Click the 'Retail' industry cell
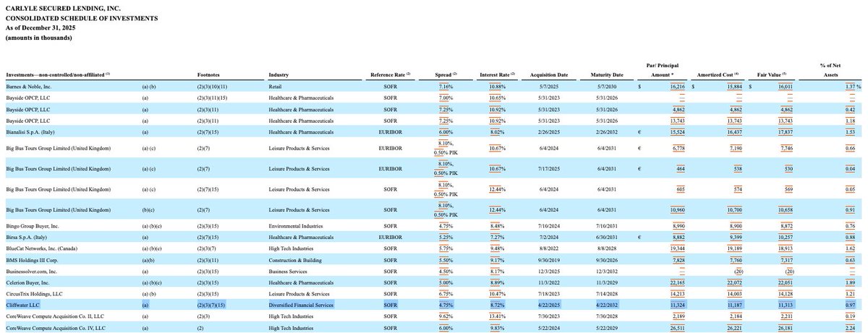Viewport: 868px width, 333px height. [x=276, y=87]
